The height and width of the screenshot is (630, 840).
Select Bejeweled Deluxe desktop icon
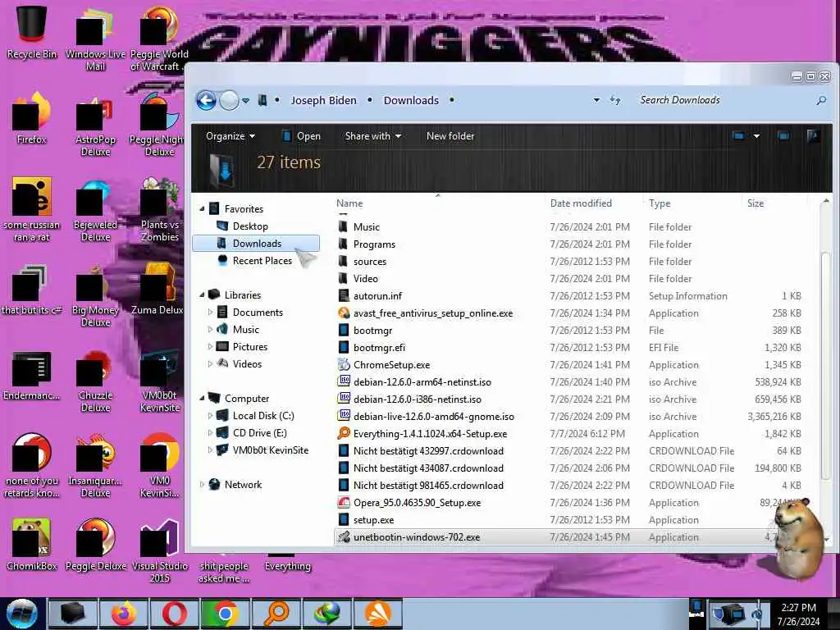[95, 211]
